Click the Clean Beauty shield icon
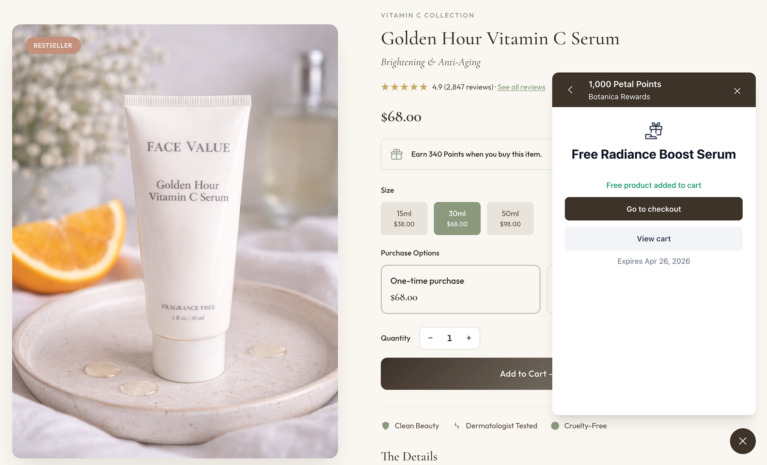The height and width of the screenshot is (465, 767). coord(385,426)
